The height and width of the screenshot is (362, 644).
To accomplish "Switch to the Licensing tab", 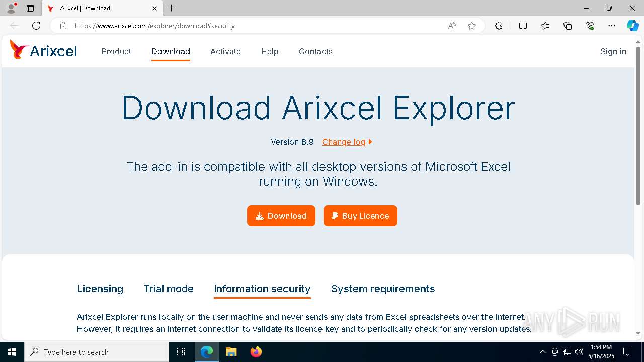I will [x=100, y=289].
